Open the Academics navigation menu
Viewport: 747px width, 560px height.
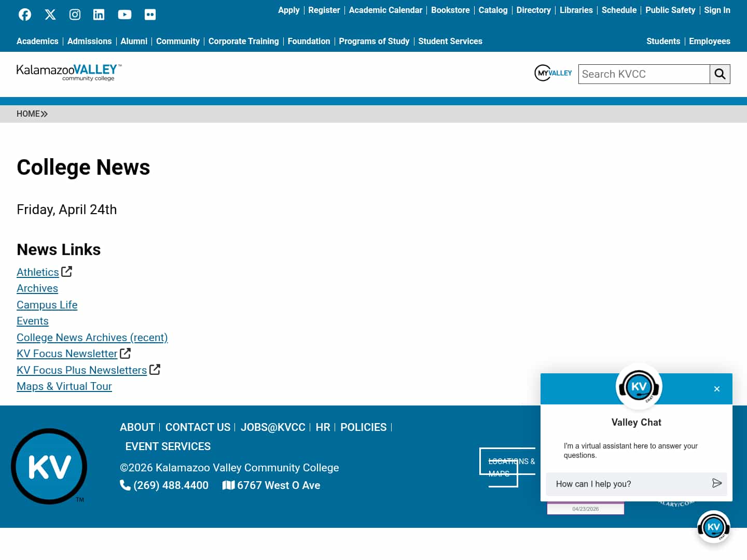pos(37,41)
